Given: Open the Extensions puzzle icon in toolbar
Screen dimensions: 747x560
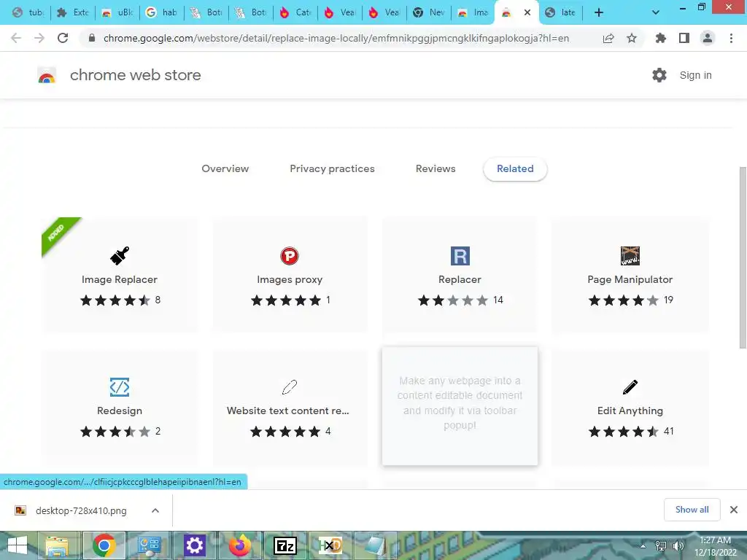Looking at the screenshot, I should click(660, 38).
